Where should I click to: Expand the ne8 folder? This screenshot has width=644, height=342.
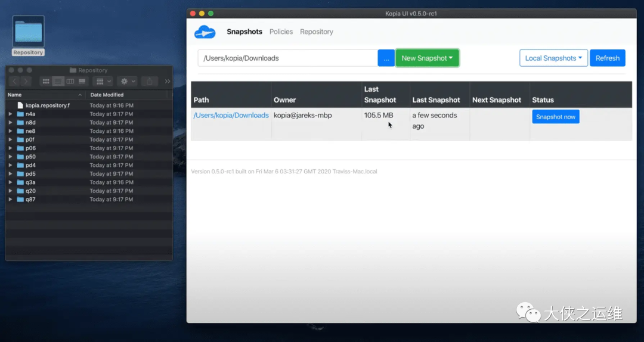(x=10, y=131)
